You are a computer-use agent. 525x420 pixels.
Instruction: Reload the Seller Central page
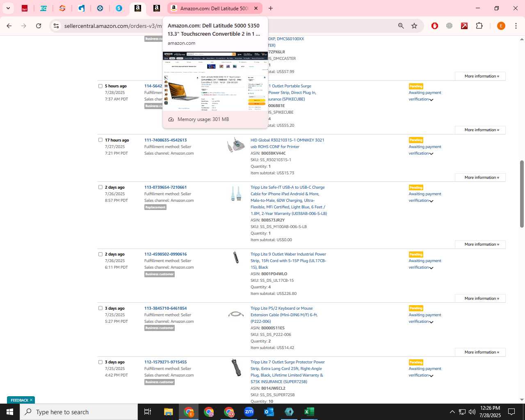[x=39, y=26]
